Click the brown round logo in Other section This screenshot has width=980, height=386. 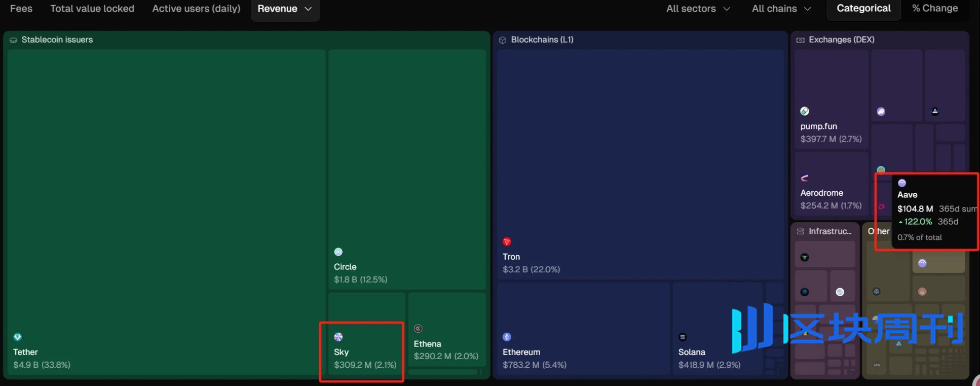[922, 292]
